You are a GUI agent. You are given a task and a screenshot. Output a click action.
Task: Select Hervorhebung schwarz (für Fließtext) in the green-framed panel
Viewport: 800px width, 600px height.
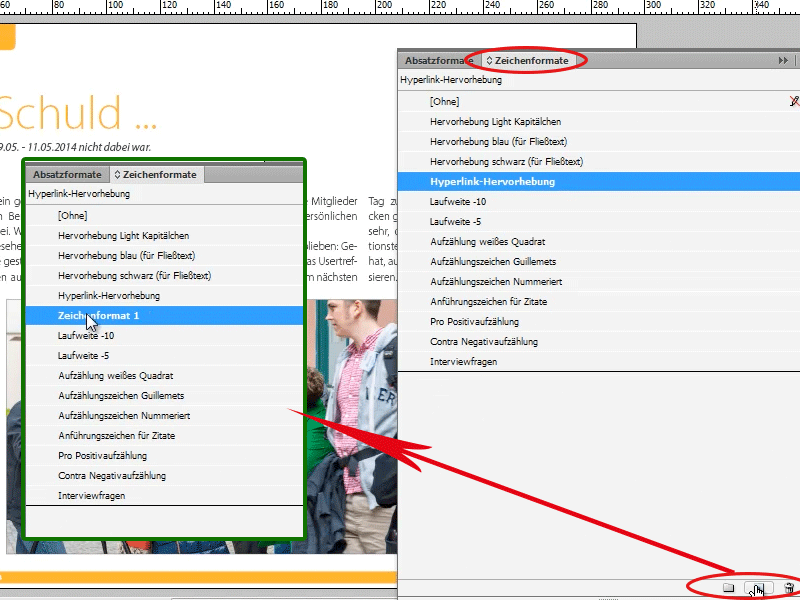point(164,276)
